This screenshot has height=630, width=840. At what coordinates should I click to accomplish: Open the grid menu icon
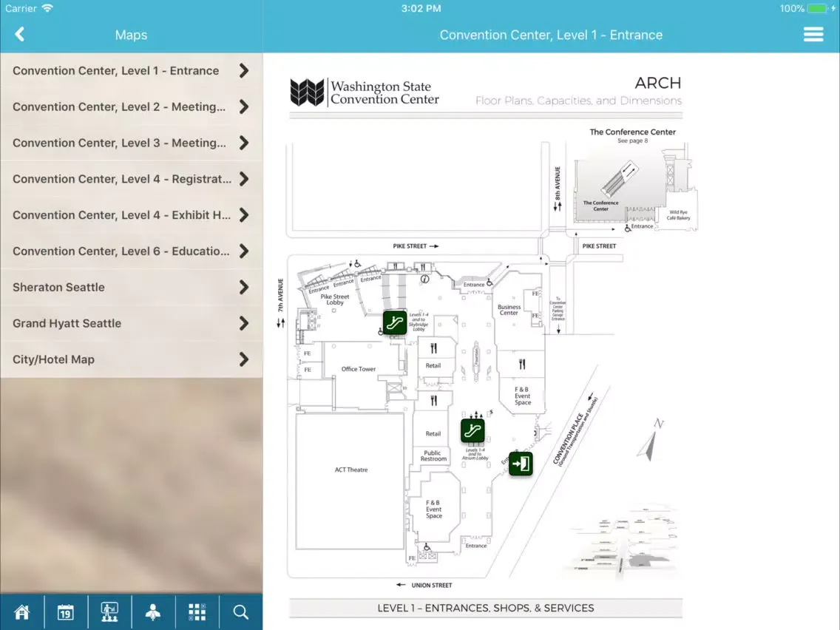197,612
